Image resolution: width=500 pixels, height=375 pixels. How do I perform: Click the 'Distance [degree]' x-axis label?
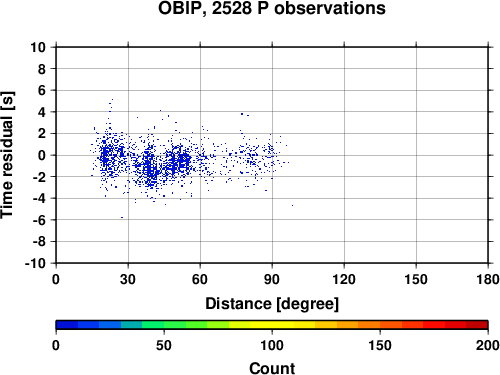tap(272, 304)
